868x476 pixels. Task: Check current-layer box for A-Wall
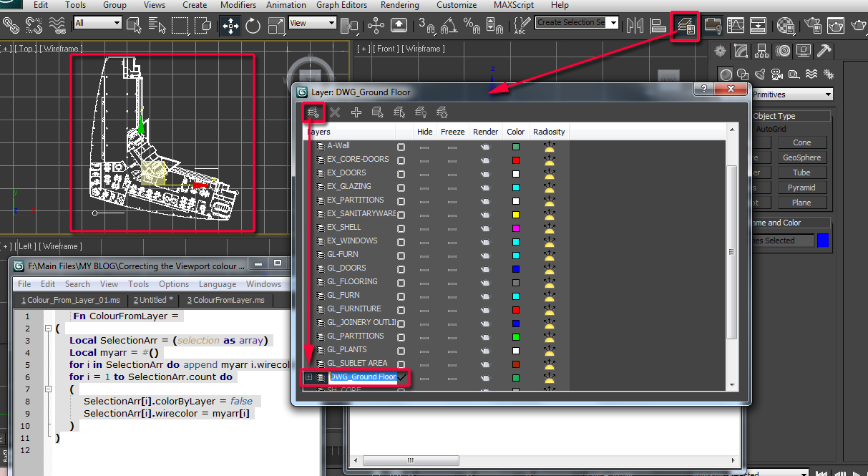[401, 146]
